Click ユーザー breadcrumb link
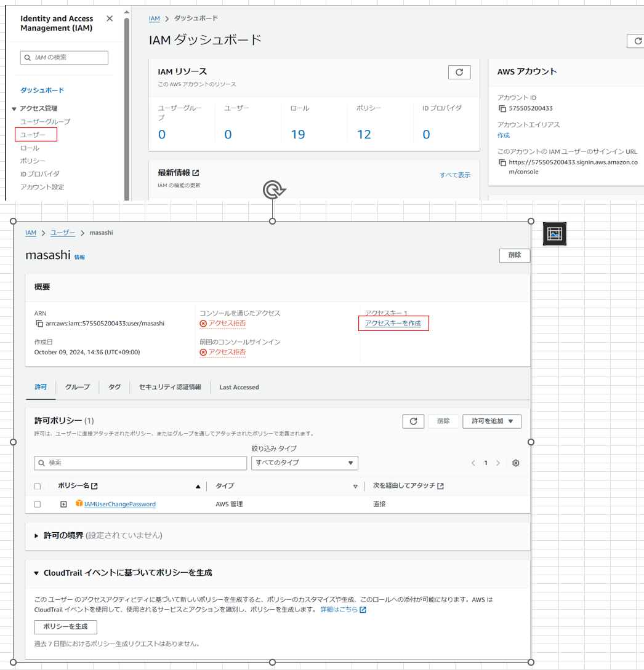The width and height of the screenshot is (644, 670). (x=63, y=233)
